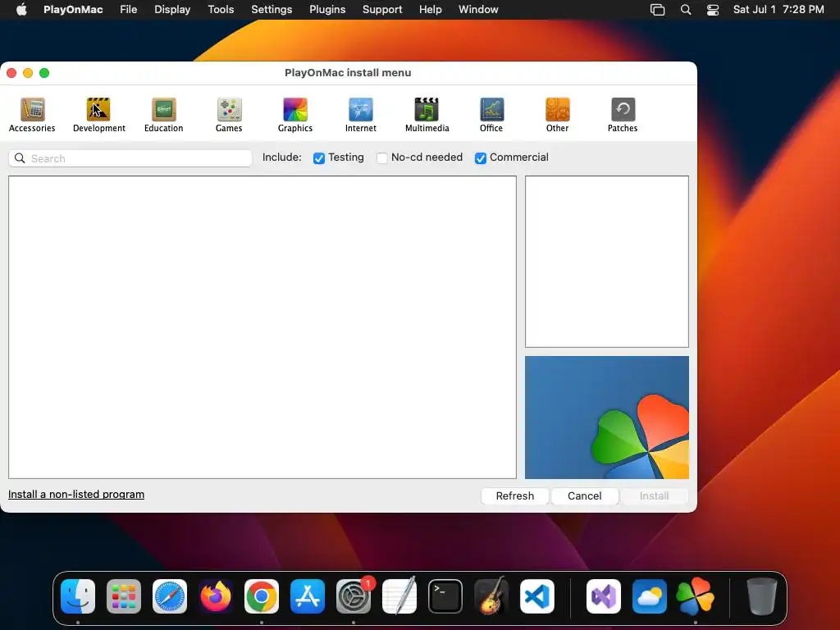Select the Other category icon
The image size is (840, 630).
[557, 109]
